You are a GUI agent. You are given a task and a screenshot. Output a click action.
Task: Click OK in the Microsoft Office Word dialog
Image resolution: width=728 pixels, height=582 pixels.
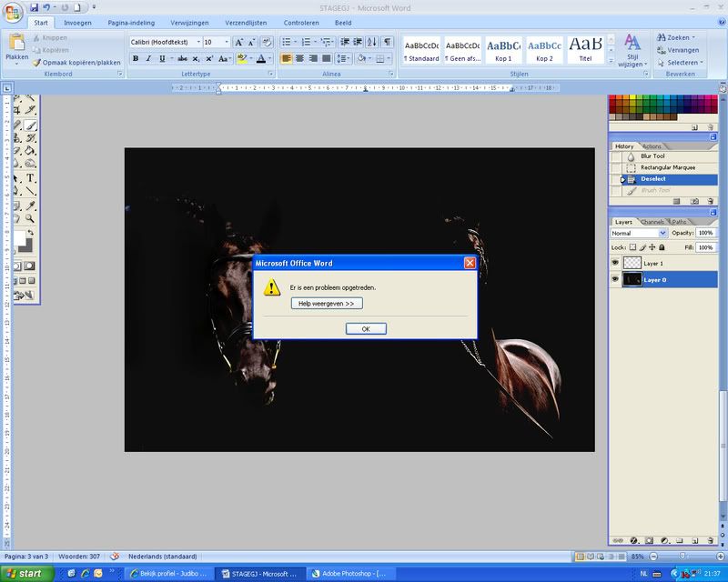tap(366, 328)
